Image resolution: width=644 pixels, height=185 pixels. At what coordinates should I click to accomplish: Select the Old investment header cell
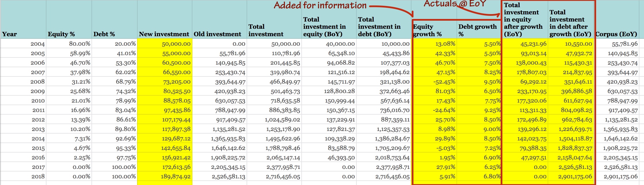tap(219, 20)
